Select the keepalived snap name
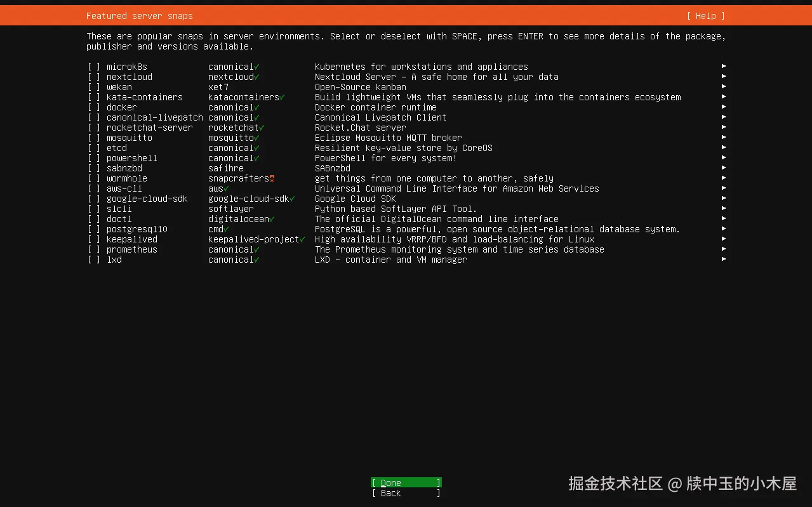The width and height of the screenshot is (812, 507). point(132,239)
